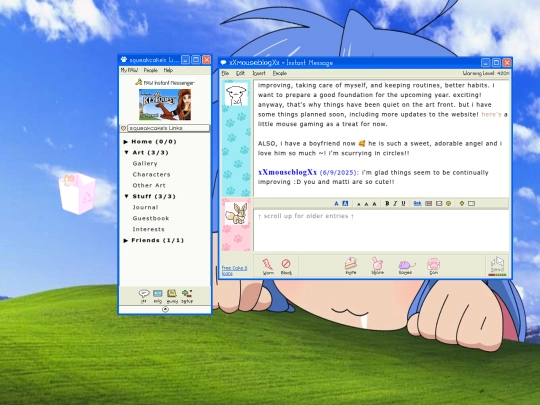Open the Free Cake & Icons link
Image resolution: width=540 pixels, height=405 pixels.
pyautogui.click(x=234, y=270)
